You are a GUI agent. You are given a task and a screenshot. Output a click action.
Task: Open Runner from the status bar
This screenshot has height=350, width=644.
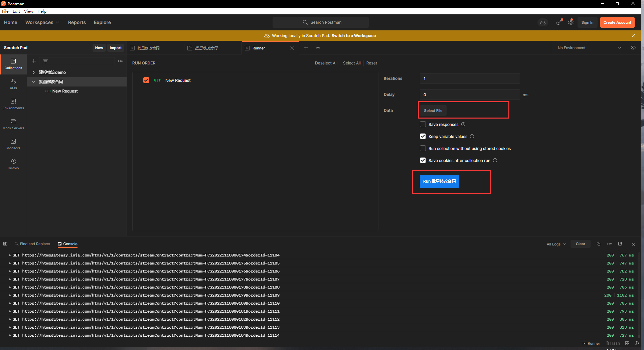tap(591, 343)
